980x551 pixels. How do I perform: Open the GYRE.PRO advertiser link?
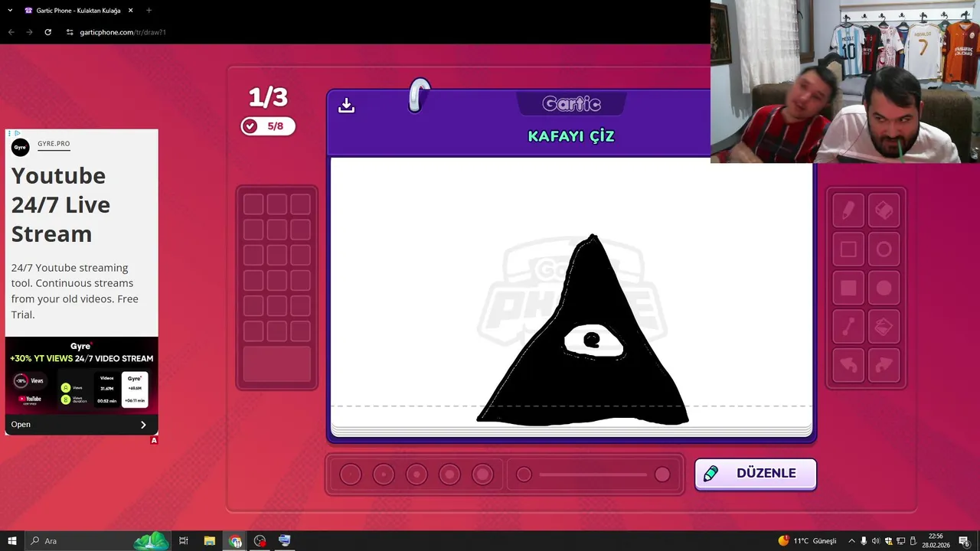54,144
